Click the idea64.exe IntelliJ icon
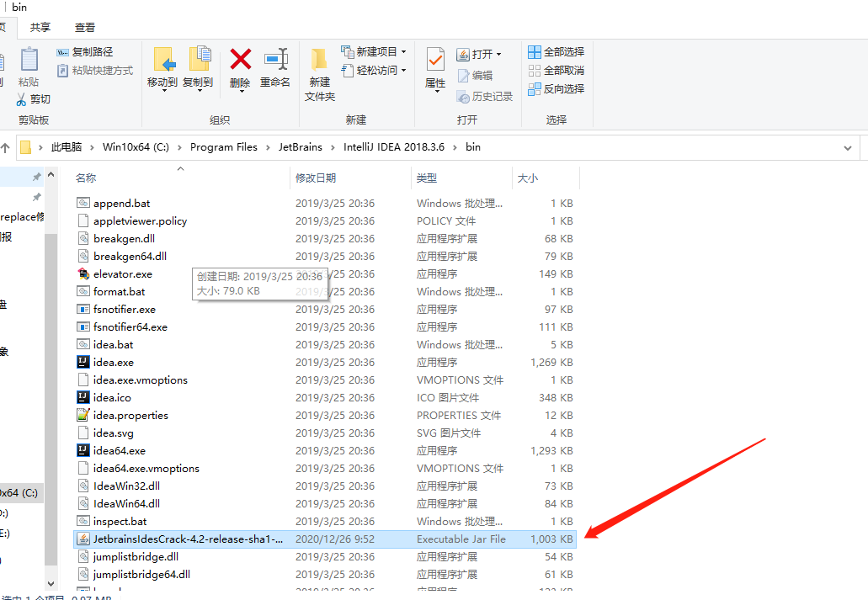Viewport: 868px width, 600px height. click(x=83, y=450)
